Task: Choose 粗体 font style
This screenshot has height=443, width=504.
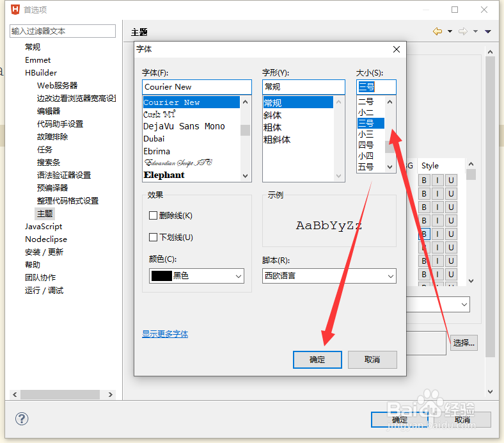Action: 272,127
